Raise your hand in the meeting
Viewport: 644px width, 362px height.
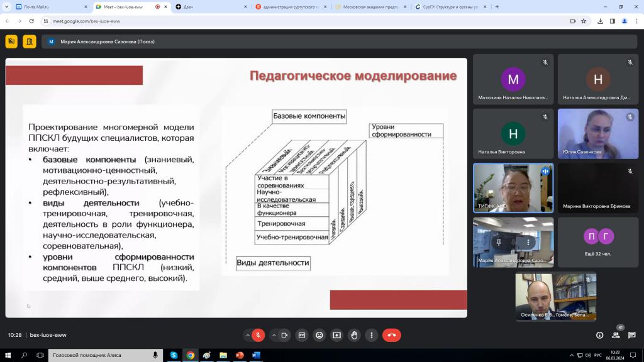tap(355, 335)
